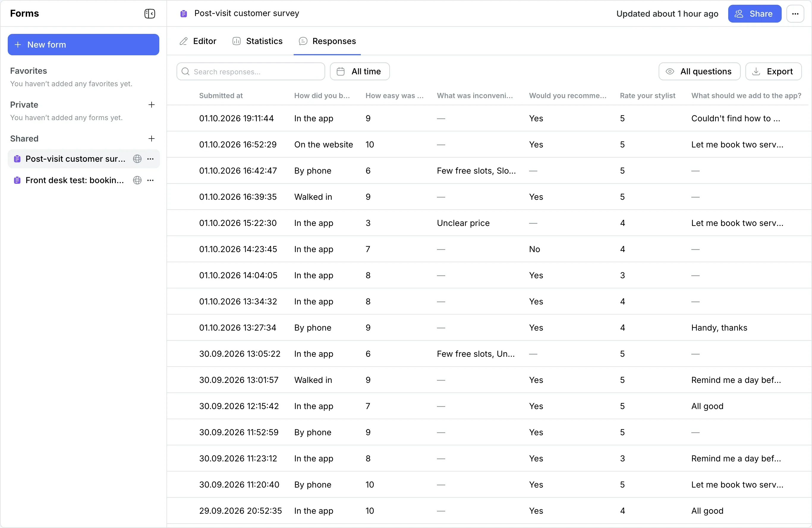Click the Share button
This screenshot has width=812, height=528.
tap(754, 14)
